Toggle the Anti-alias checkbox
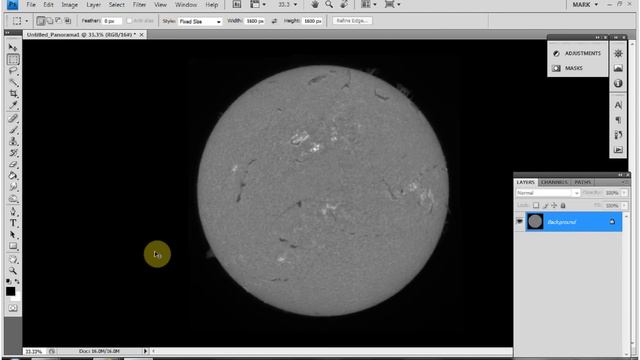Image resolution: width=640 pixels, height=360 pixels. pos(129,21)
